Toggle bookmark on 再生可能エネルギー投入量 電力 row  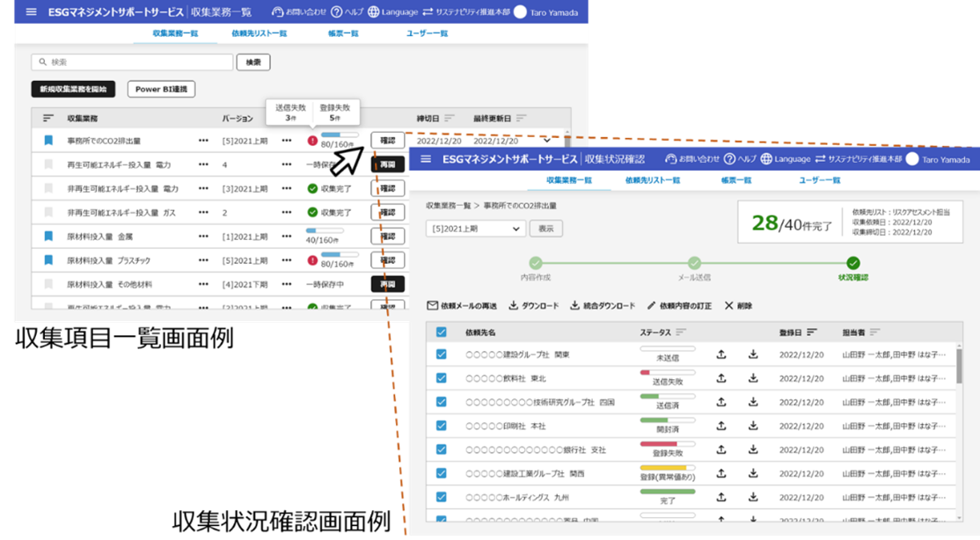pos(48,164)
